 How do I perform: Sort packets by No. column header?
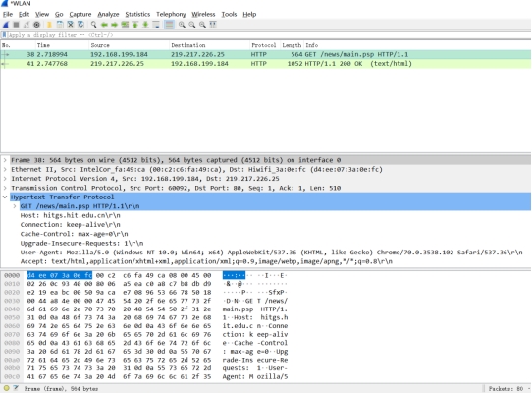click(18, 45)
